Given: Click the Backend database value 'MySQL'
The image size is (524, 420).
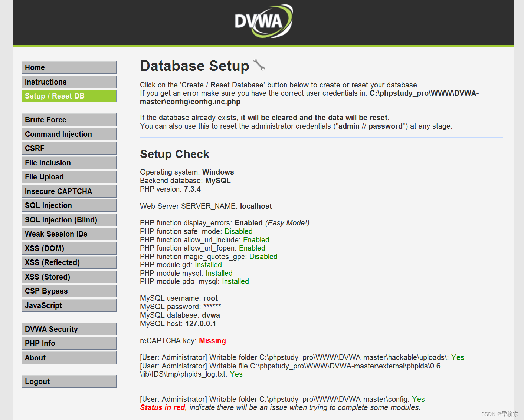Looking at the screenshot, I should 218,181.
